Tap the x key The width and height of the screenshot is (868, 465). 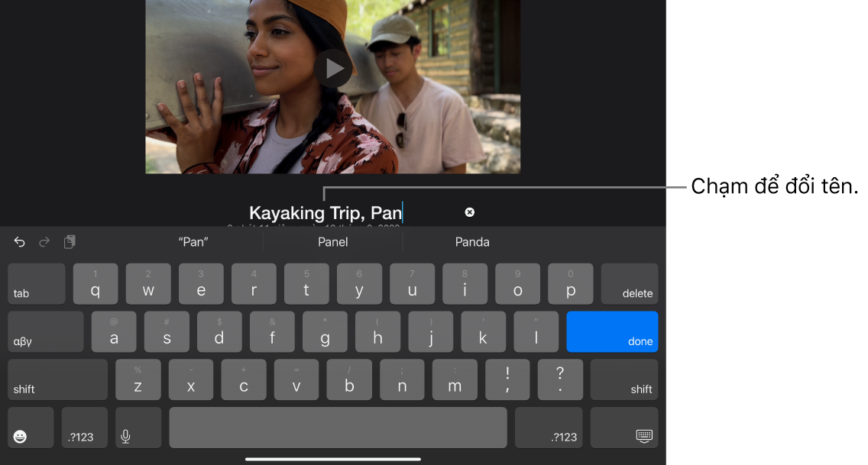pos(191,379)
